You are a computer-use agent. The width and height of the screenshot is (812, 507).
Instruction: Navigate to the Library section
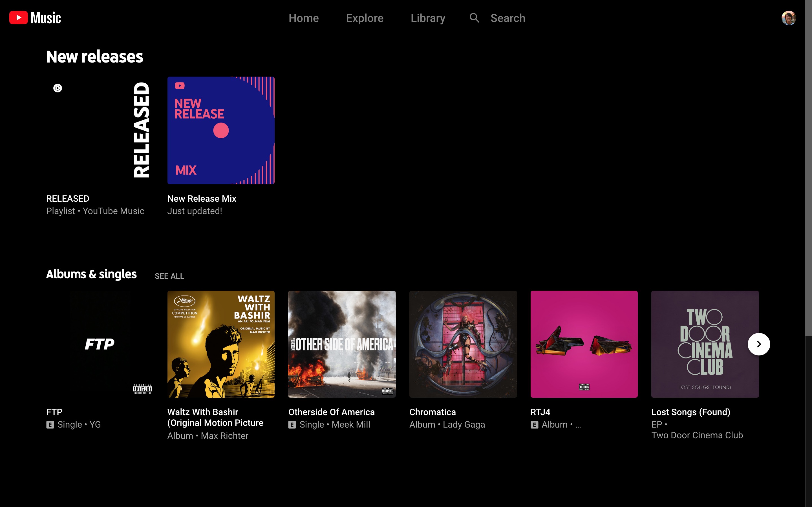tap(428, 18)
